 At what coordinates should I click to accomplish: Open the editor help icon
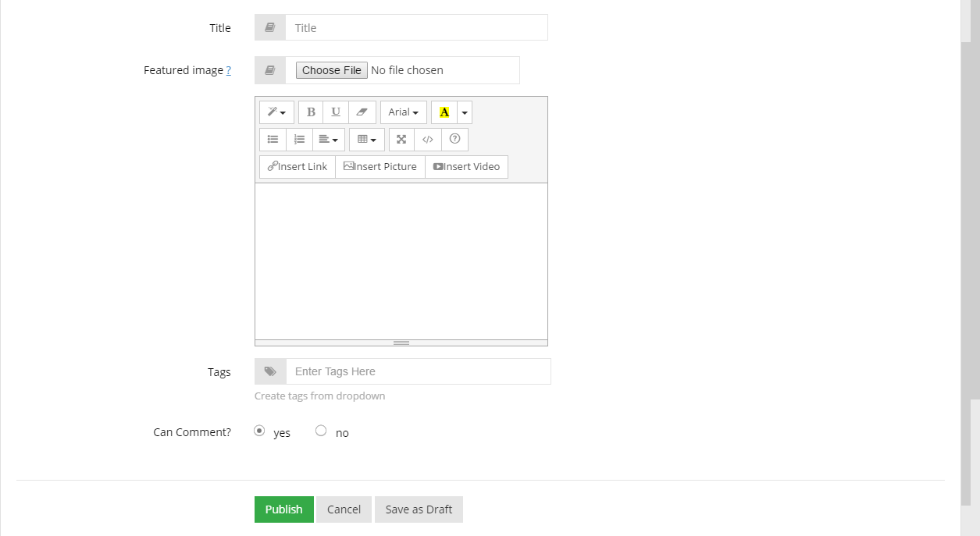(454, 140)
